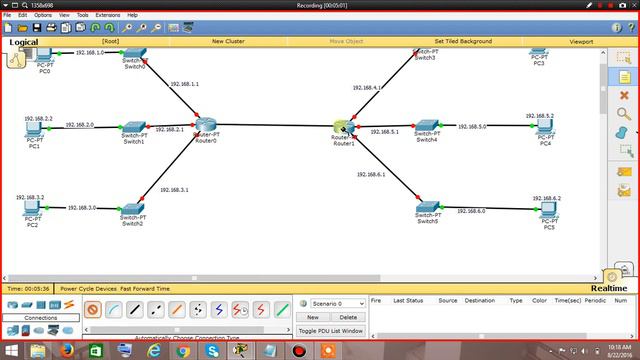Open the Extensions menu
640x360 pixels.
(108, 15)
